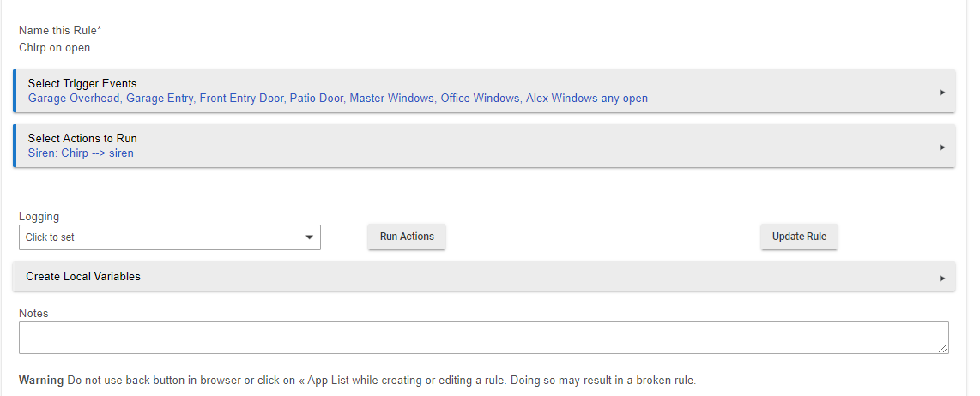Grab the Notes box resize handle
The width and height of the screenshot is (980, 396).
point(943,348)
